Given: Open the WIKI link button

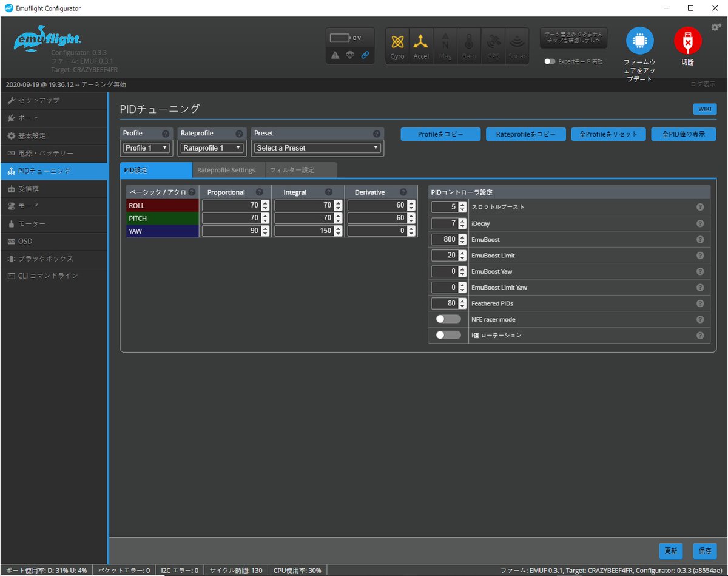Looking at the screenshot, I should coord(705,109).
